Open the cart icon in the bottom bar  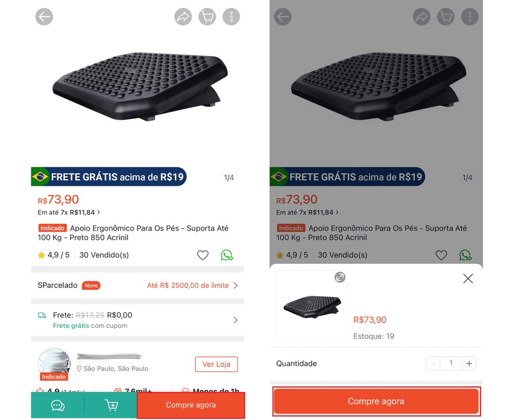(112, 405)
